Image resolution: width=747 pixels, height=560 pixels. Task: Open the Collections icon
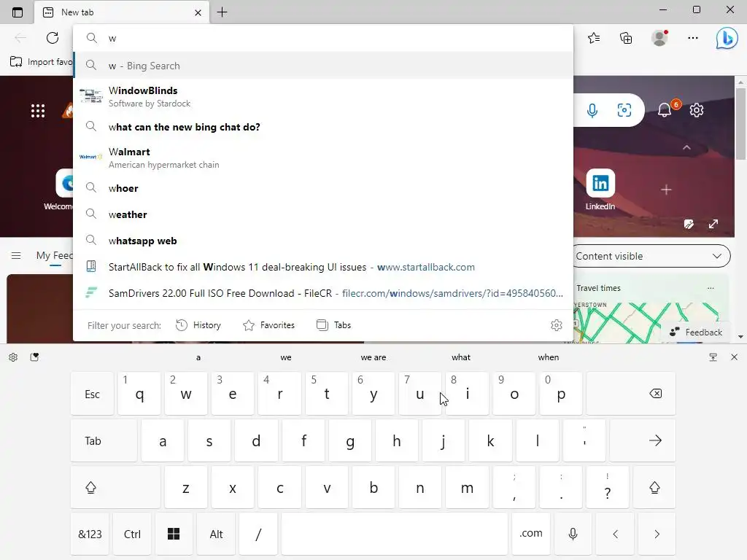tap(626, 38)
